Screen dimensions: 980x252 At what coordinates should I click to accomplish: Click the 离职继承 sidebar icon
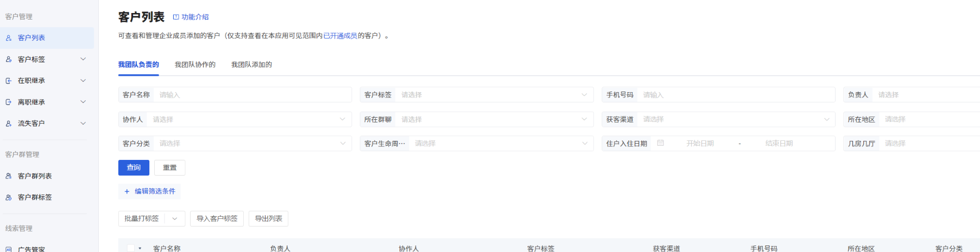[x=9, y=102]
